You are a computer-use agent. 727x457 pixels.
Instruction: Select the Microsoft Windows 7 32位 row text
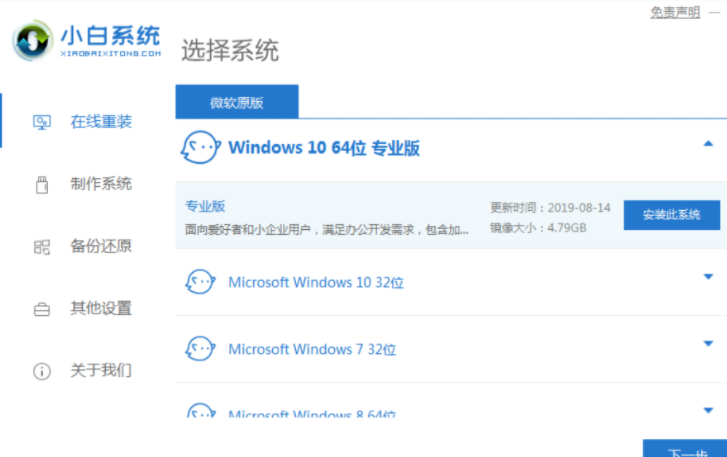(x=312, y=349)
